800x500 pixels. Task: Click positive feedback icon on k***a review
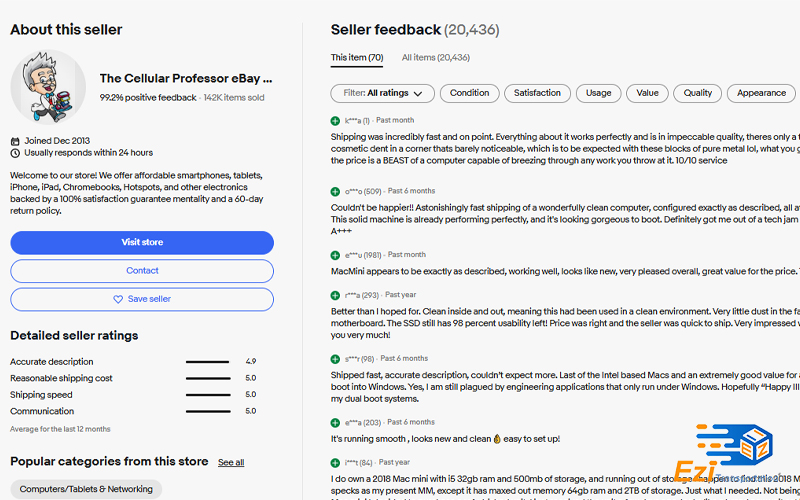pos(335,121)
